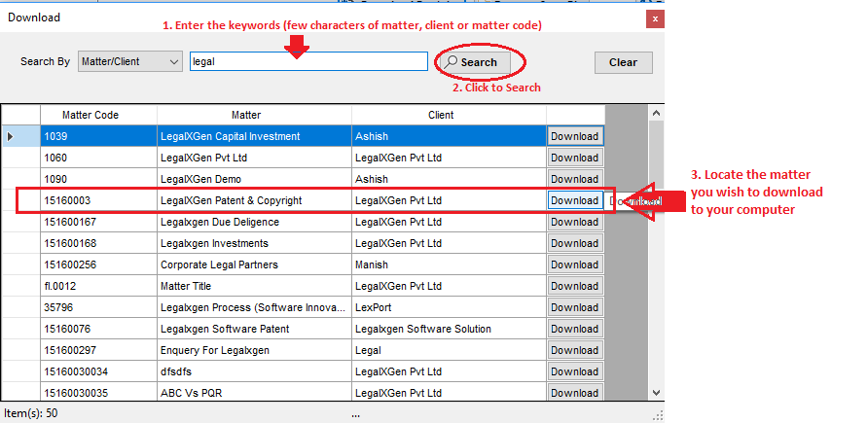Select the Enquery For Legalxgen matter cell

253,350
